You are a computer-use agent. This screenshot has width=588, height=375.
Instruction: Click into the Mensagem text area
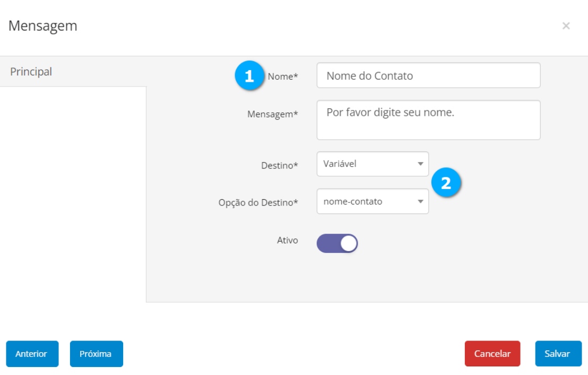428,120
